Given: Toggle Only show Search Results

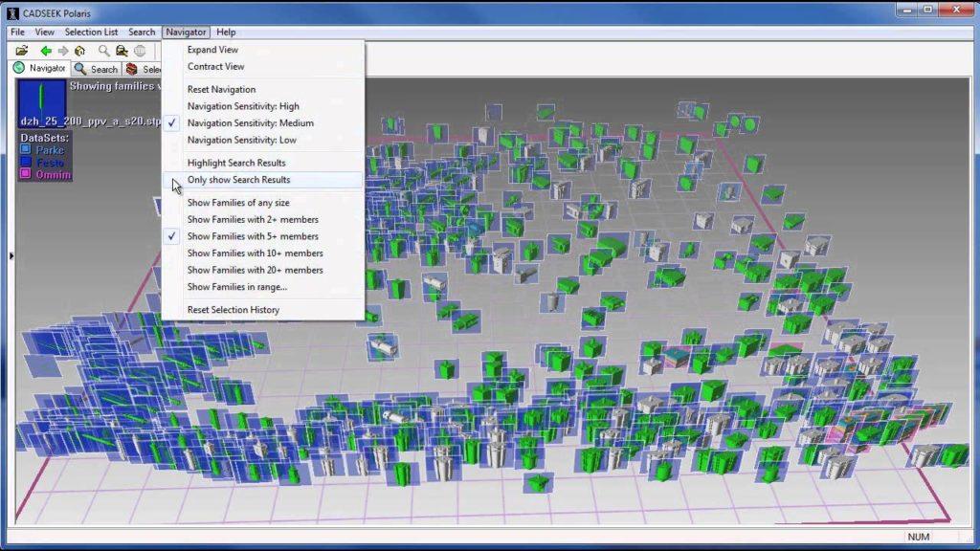Looking at the screenshot, I should coord(263,180).
